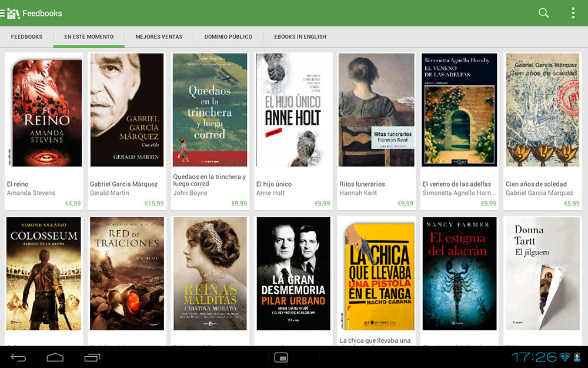
Task: Tap the clock showing 17:26
Action: click(533, 357)
